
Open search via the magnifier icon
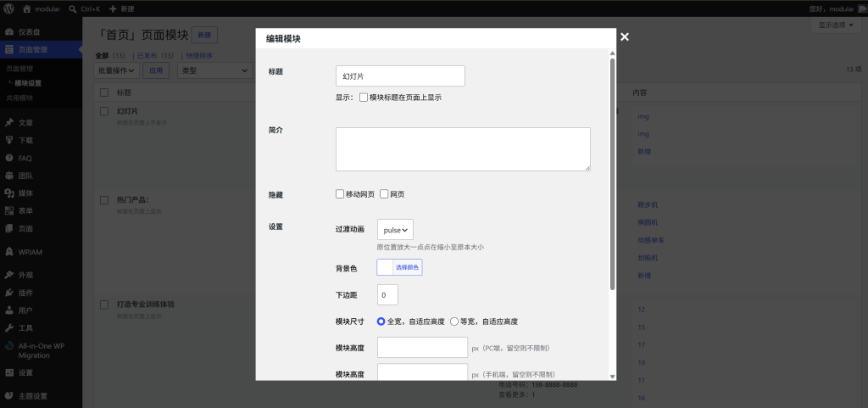pyautogui.click(x=73, y=8)
